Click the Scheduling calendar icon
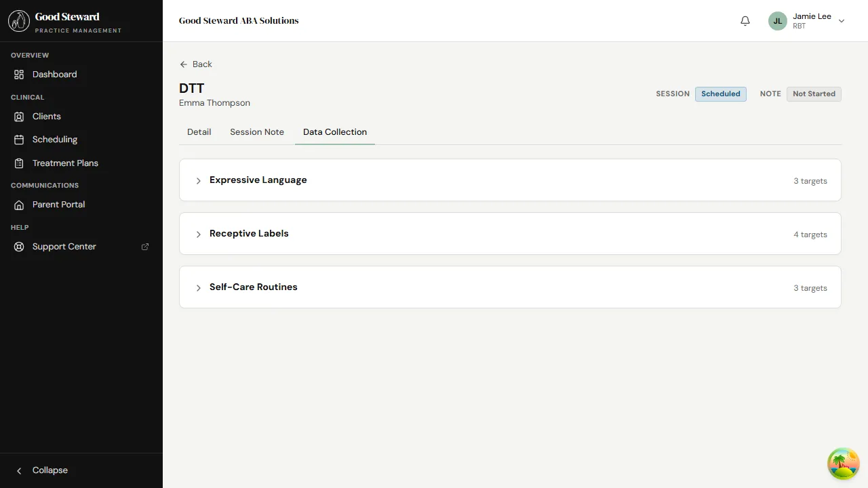The width and height of the screenshot is (868, 488). pyautogui.click(x=19, y=140)
